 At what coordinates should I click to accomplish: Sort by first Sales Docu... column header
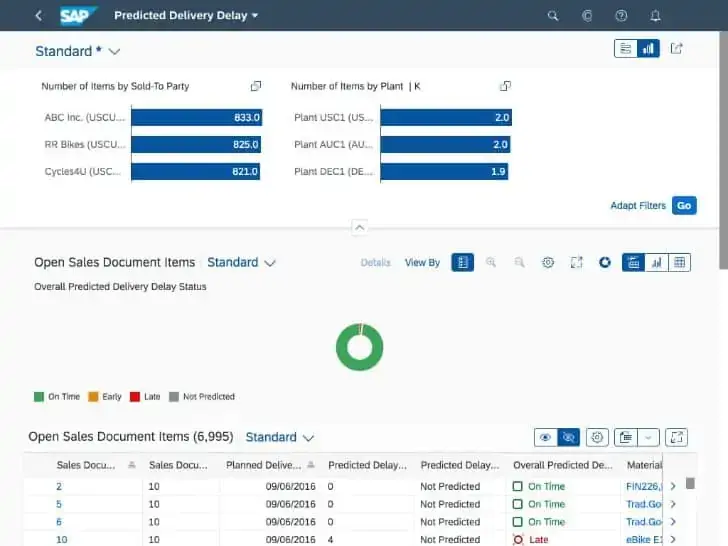pos(85,465)
